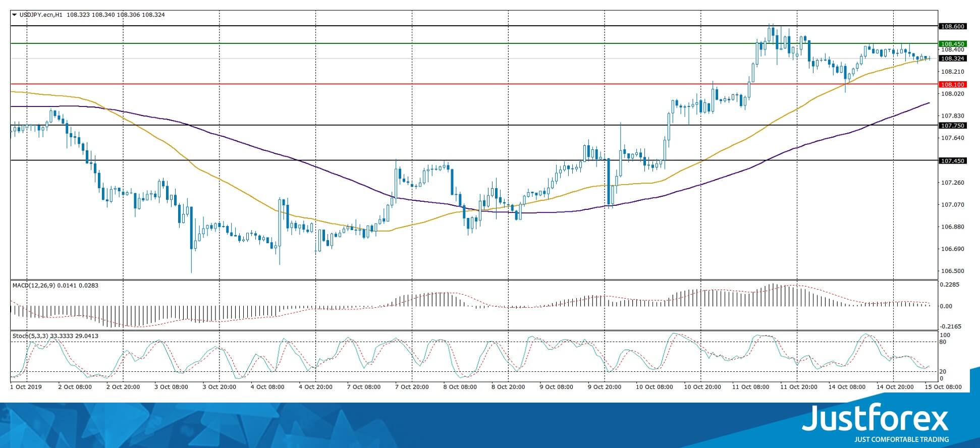Click the Stochastic scale value 80

coord(943,342)
